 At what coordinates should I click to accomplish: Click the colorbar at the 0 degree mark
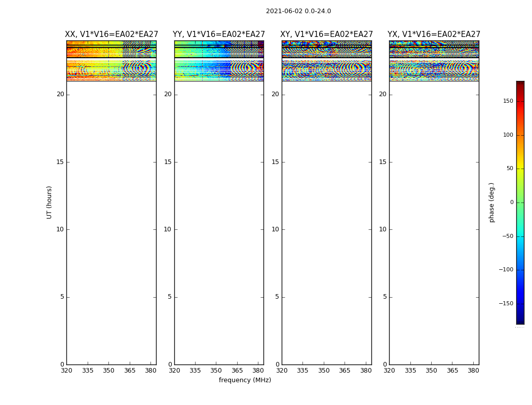520,202
